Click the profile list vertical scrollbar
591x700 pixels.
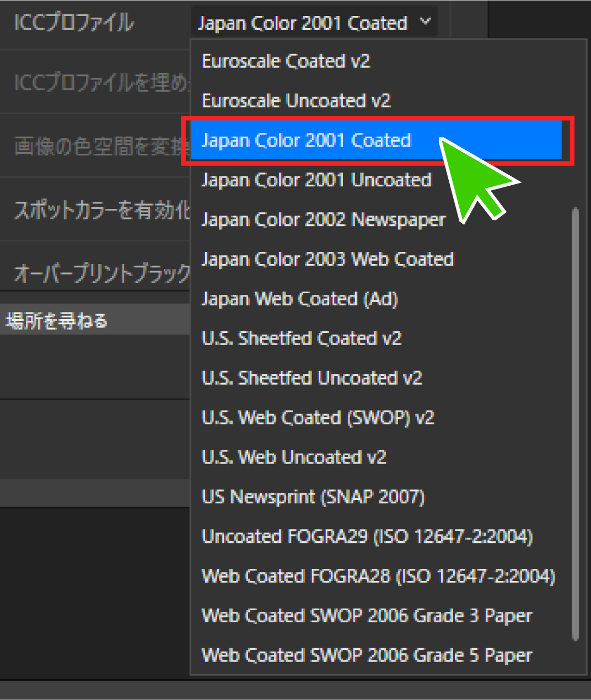coord(576,424)
